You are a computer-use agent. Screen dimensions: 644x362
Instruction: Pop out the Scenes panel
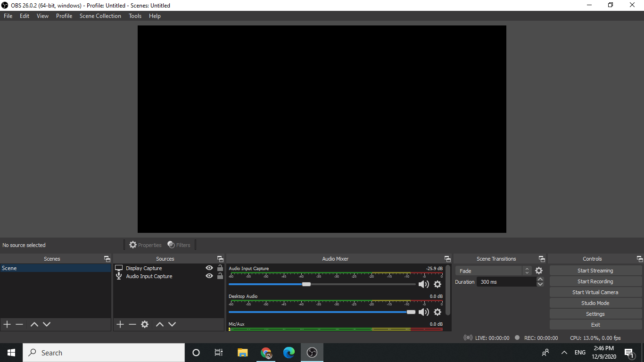107,258
